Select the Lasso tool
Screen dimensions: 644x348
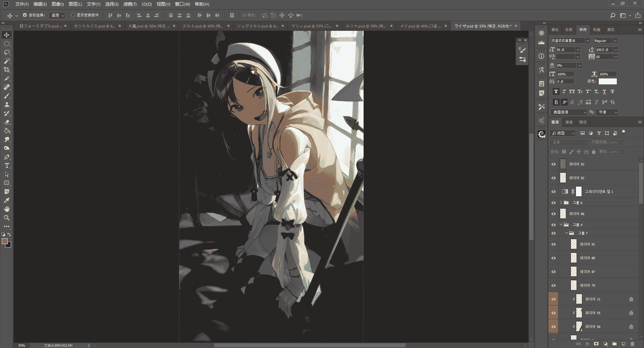point(7,53)
